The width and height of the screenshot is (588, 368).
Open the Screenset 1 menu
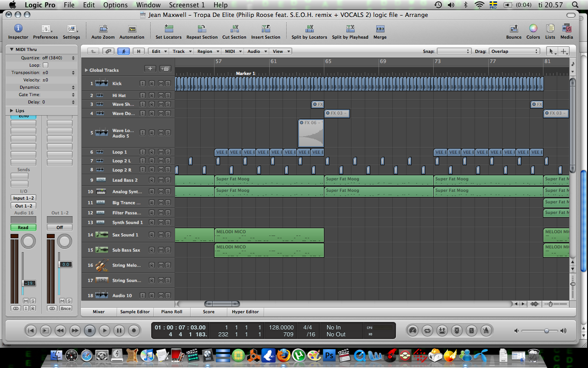click(187, 5)
